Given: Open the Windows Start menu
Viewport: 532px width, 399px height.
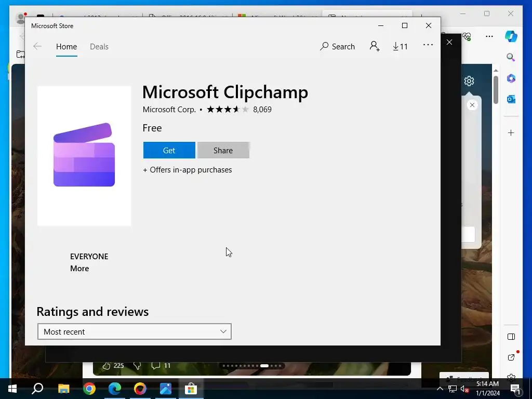Looking at the screenshot, I should [x=12, y=389].
